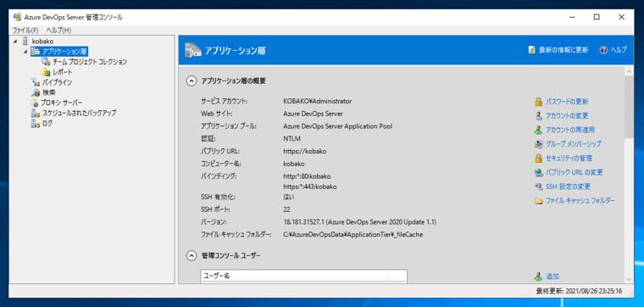
Task: Click the セキュリティの管理 link
Action: coord(569,159)
